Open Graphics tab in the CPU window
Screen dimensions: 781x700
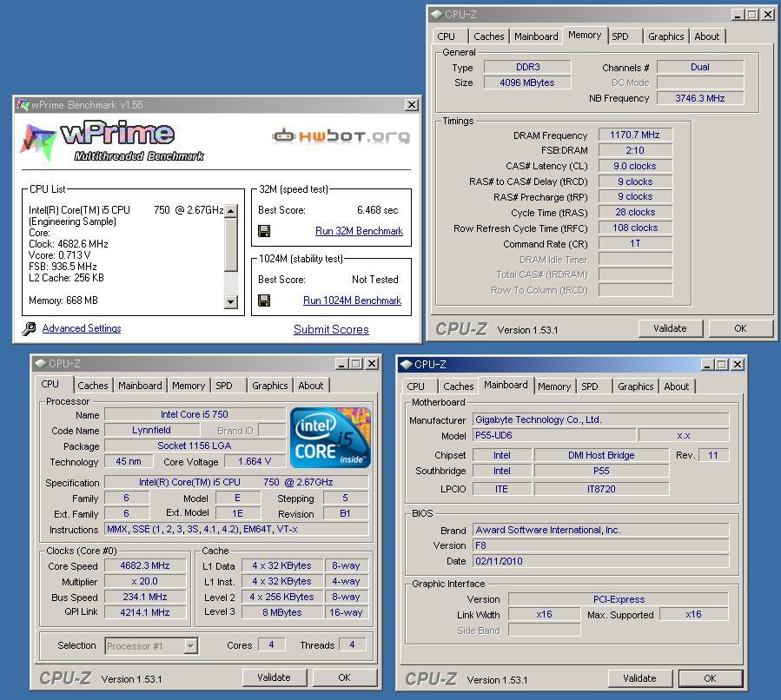(x=269, y=386)
